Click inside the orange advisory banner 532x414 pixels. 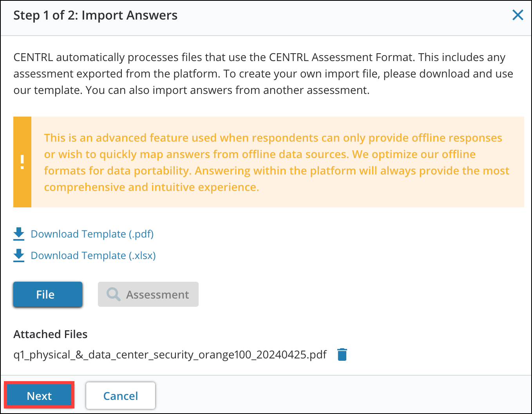pyautogui.click(x=274, y=162)
